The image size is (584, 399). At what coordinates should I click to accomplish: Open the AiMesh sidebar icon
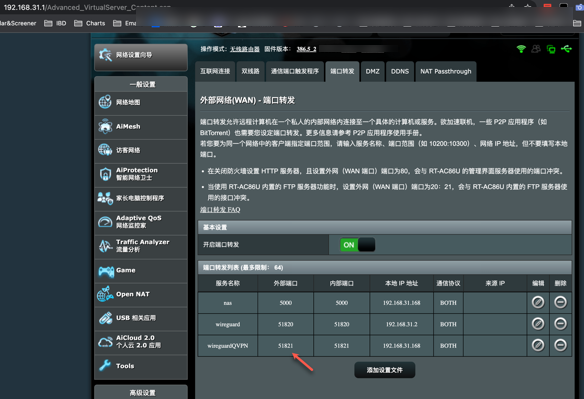tap(105, 126)
